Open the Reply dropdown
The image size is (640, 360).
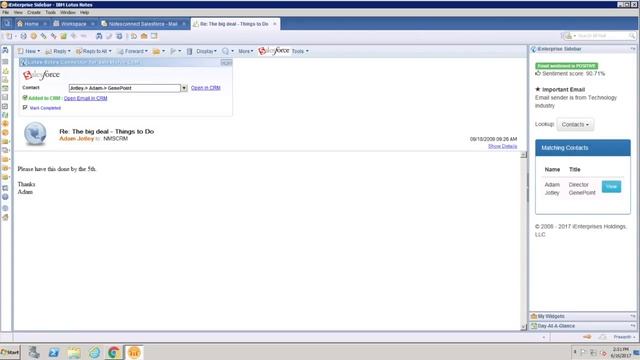click(58, 51)
